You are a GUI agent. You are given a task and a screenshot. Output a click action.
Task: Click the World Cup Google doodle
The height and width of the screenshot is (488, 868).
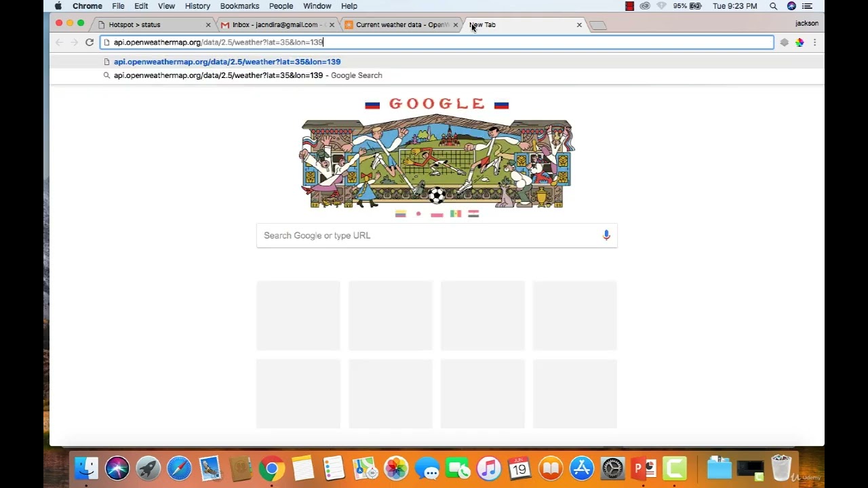click(437, 157)
